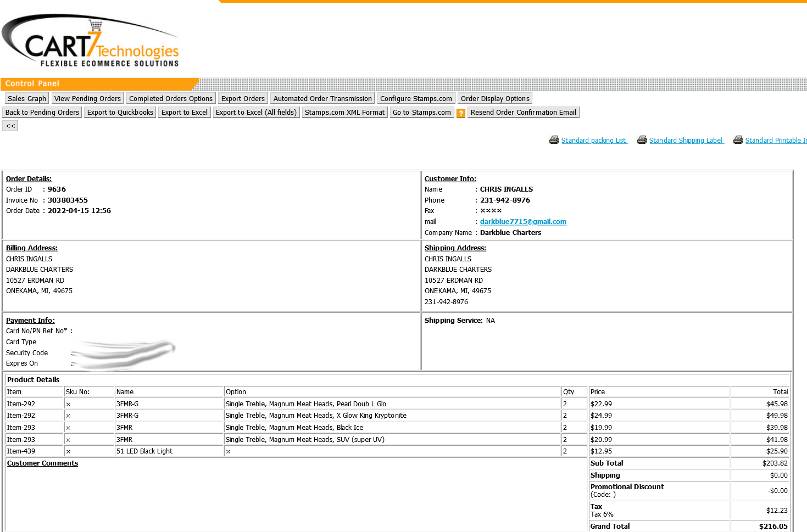Export this order to Quickbooks

[120, 113]
